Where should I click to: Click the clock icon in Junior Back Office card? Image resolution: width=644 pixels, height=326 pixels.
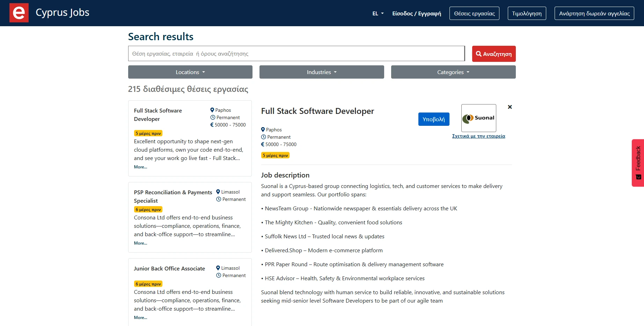point(219,275)
